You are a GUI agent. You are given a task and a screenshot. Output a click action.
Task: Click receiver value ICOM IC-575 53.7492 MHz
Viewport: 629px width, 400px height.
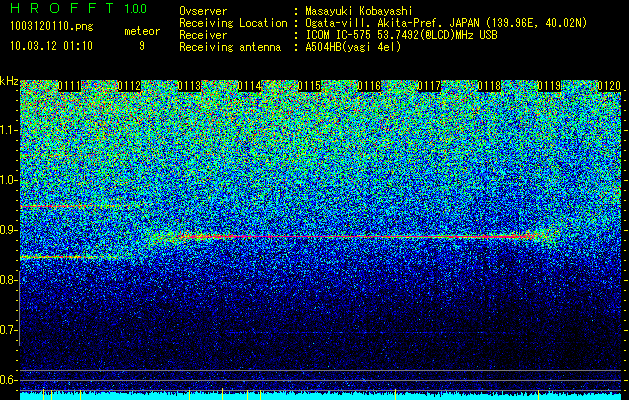point(401,35)
